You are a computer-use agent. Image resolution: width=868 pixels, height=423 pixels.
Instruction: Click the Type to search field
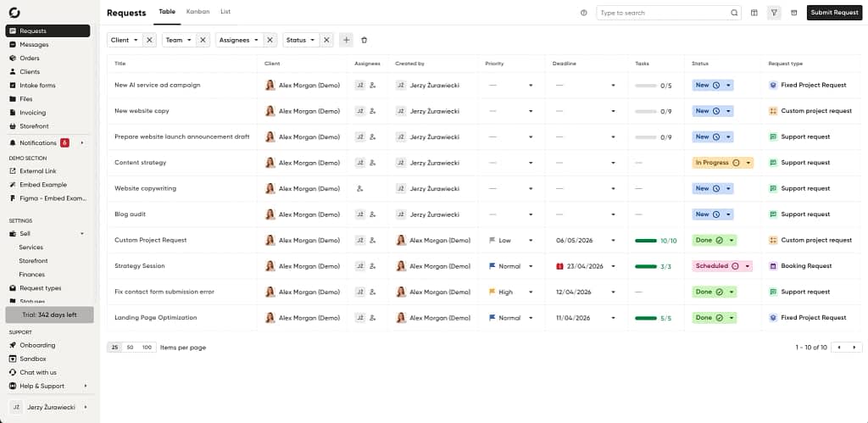(x=669, y=13)
